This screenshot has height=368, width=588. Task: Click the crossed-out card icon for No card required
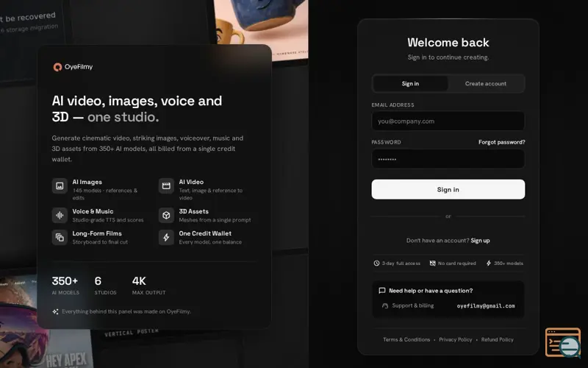[432, 263]
